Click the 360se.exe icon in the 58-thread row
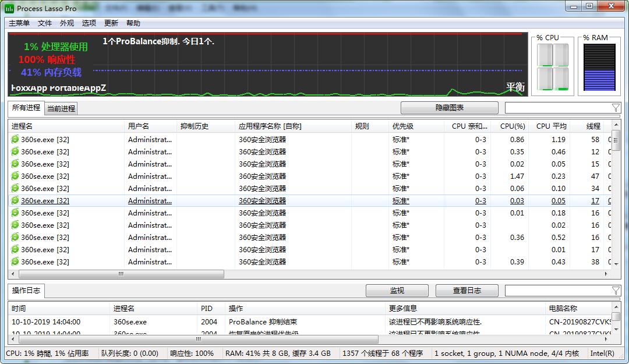 tap(15, 139)
